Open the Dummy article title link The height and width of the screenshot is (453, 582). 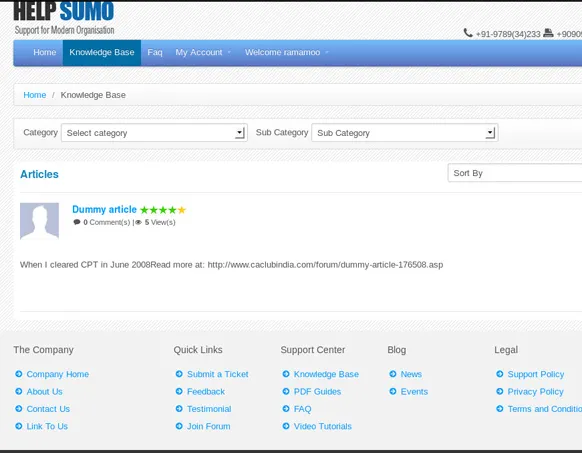[x=104, y=209]
